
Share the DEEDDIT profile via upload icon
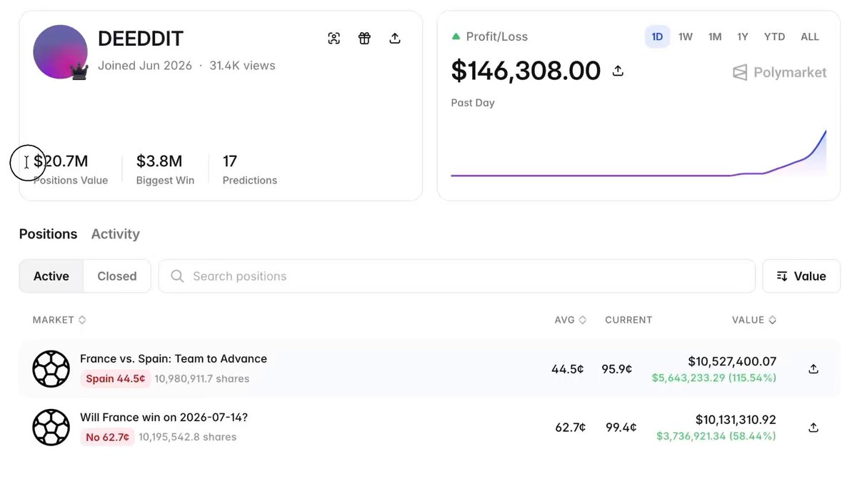395,39
